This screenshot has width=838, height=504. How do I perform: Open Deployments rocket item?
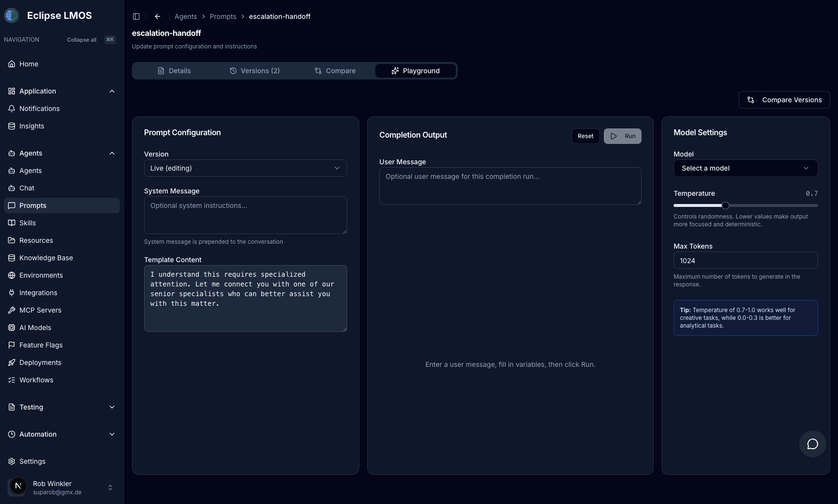[x=62, y=362]
